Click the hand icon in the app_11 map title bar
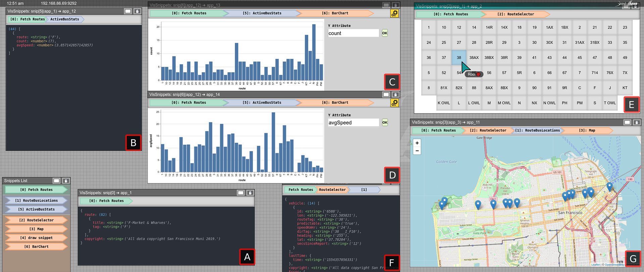The image size is (644, 272). pos(636,123)
